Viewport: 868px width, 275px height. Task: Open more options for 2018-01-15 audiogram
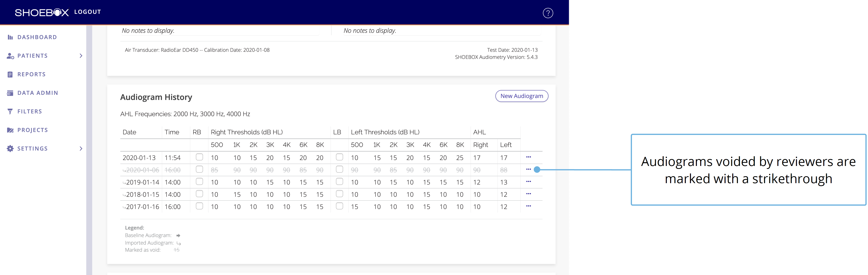coord(528,194)
